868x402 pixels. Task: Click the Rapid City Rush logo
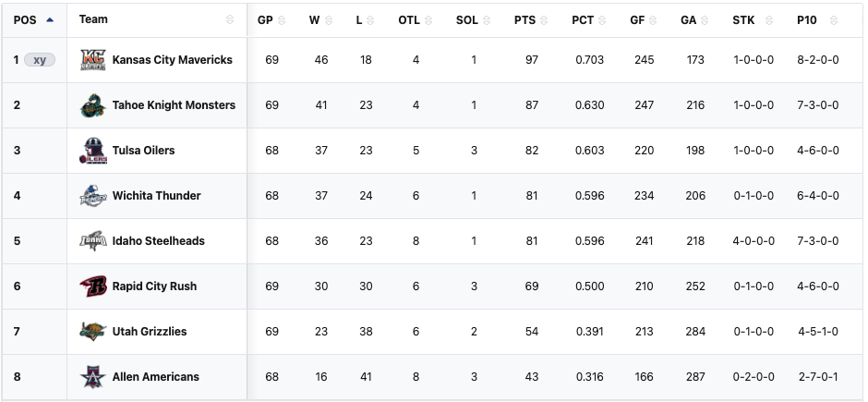93,286
